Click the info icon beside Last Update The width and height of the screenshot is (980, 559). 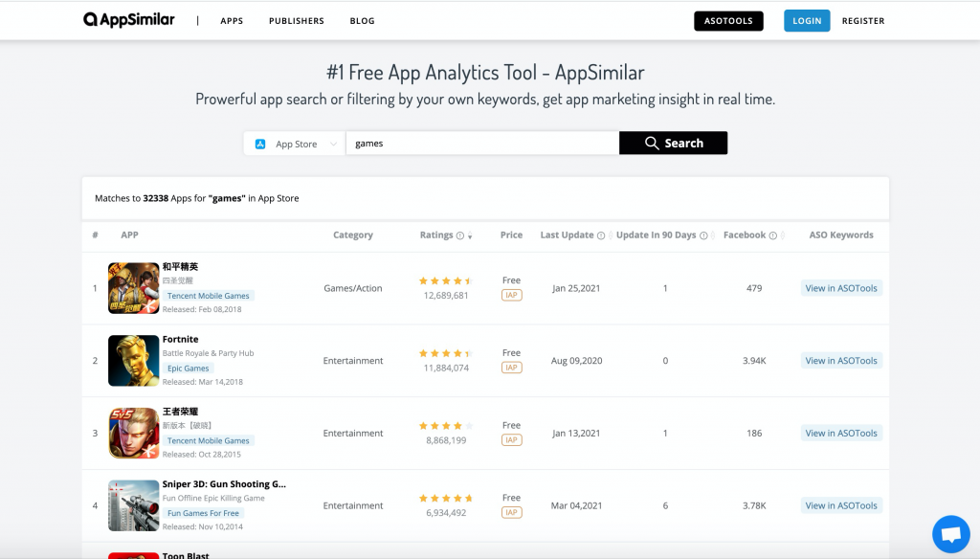point(601,235)
